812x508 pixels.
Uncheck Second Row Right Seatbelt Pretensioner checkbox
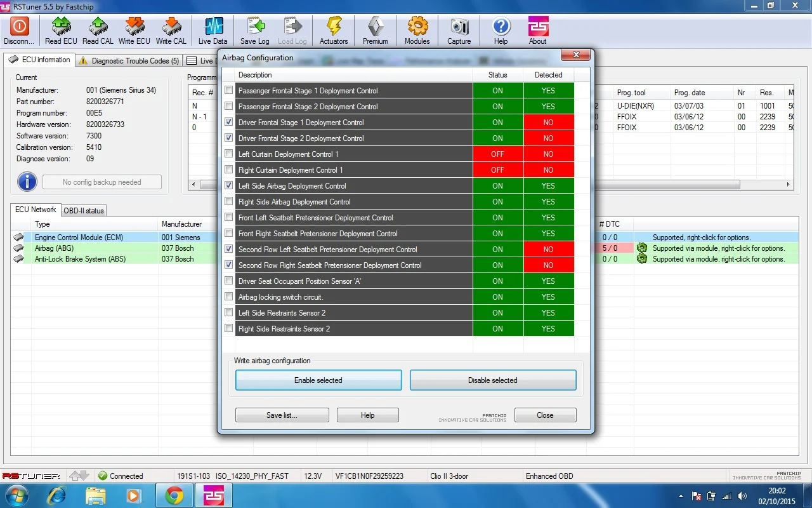coord(228,265)
